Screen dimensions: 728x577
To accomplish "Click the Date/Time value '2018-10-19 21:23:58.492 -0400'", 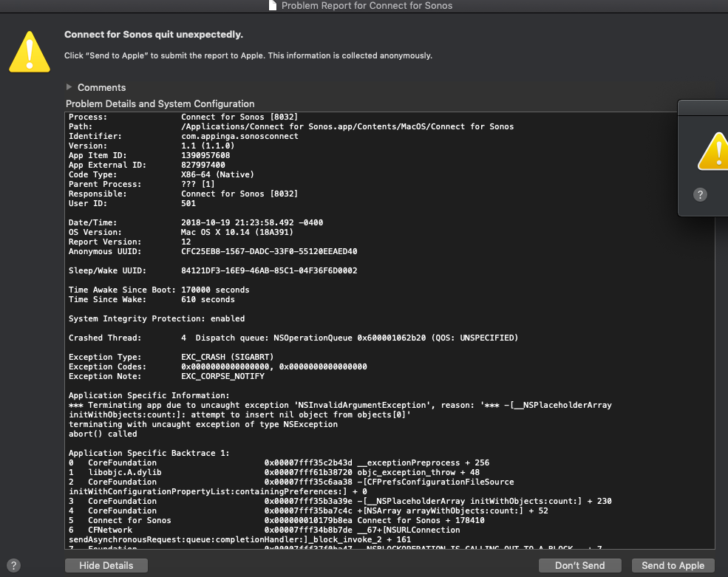I will click(252, 222).
